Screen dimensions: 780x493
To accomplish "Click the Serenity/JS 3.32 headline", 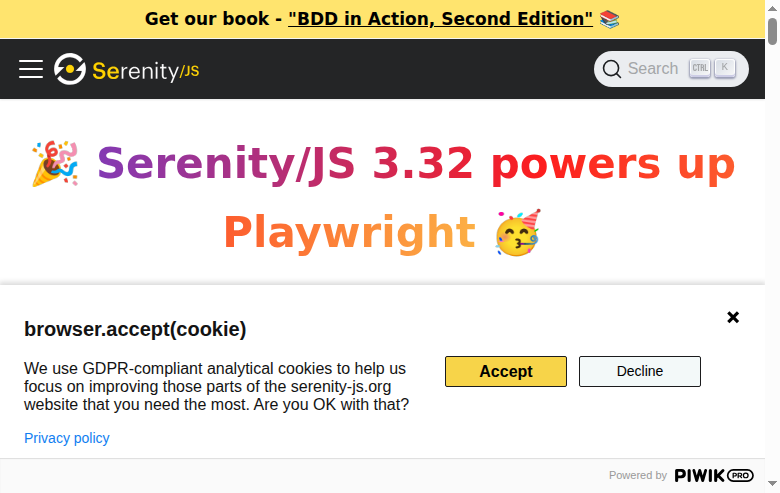I will [x=383, y=198].
